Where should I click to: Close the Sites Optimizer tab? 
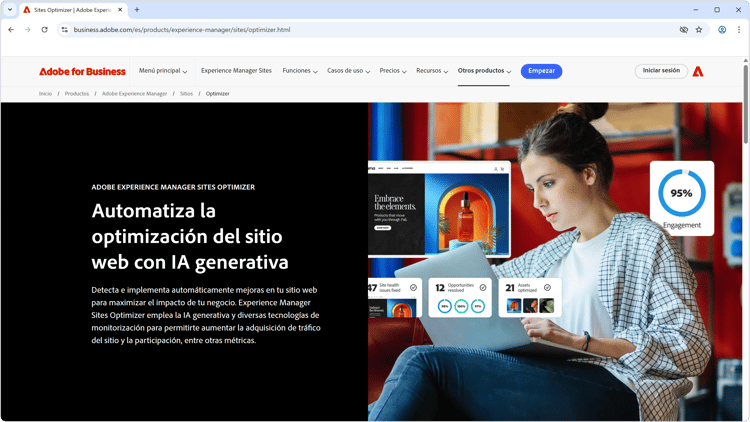pos(120,10)
